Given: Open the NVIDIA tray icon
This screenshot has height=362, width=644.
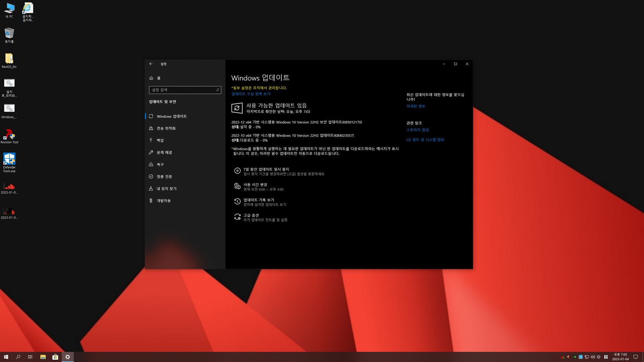Looking at the screenshot, I should click(575, 357).
